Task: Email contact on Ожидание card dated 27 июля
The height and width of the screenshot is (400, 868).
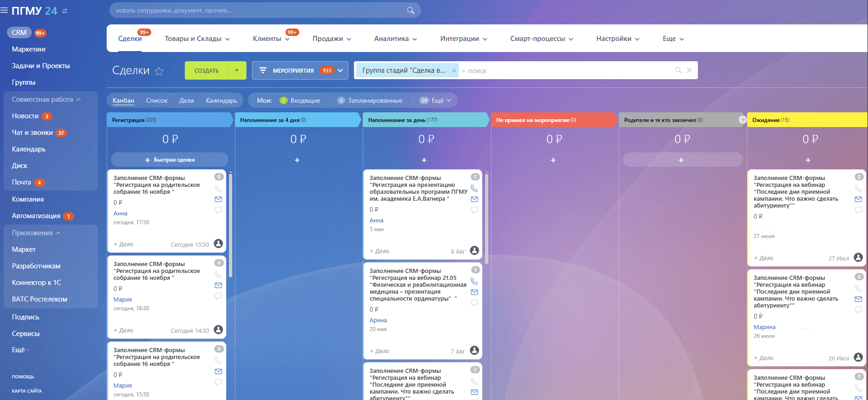Action: pyautogui.click(x=858, y=199)
